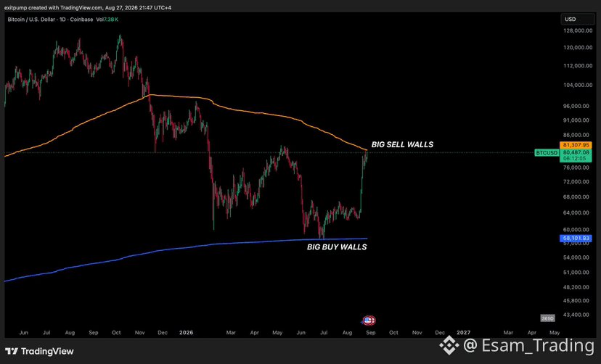Click the 96,000.00 price axis label
This screenshot has width=601, height=364.
pyautogui.click(x=578, y=106)
